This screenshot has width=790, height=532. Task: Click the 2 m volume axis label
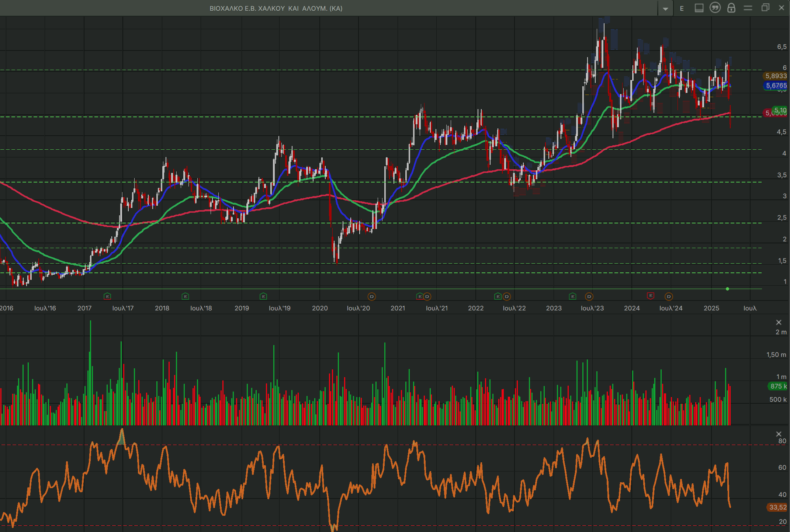coord(781,332)
